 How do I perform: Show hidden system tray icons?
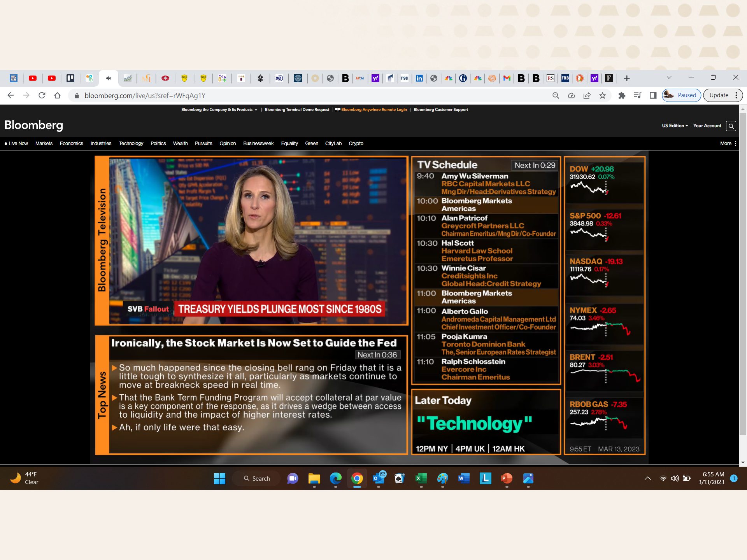648,478
